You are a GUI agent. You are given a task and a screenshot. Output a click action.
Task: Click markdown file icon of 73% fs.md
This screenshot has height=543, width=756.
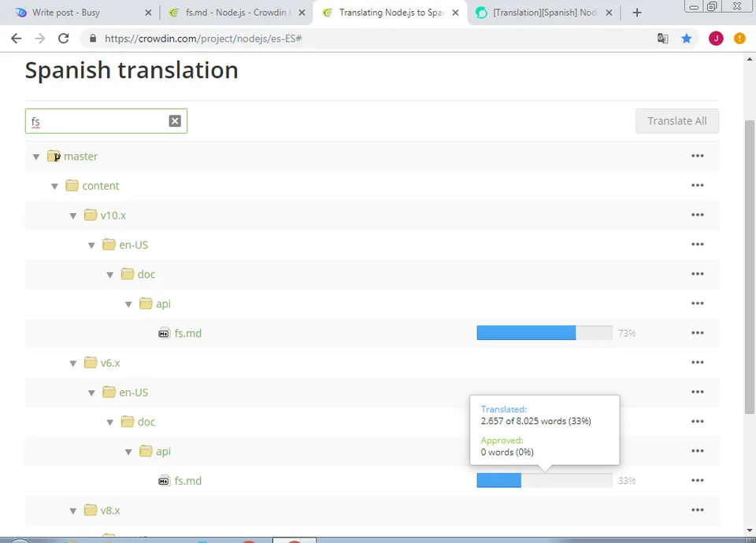[x=164, y=333]
